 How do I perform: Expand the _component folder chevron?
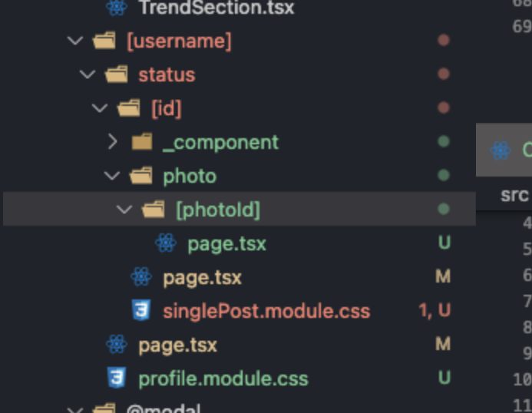click(112, 141)
